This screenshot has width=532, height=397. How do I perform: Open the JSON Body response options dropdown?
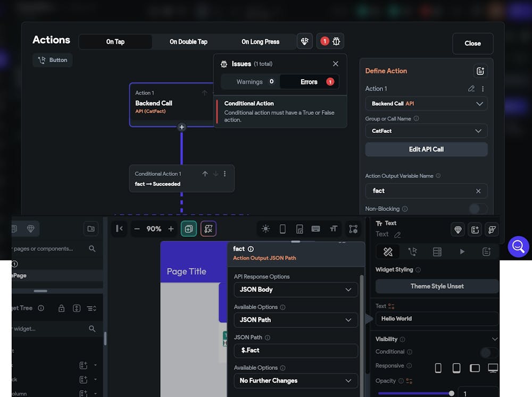coord(296,290)
